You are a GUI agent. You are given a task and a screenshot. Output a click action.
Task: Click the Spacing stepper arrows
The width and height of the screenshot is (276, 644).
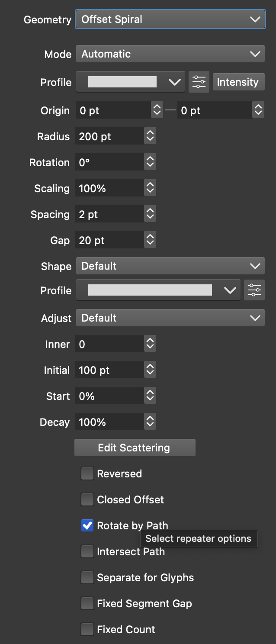150,214
